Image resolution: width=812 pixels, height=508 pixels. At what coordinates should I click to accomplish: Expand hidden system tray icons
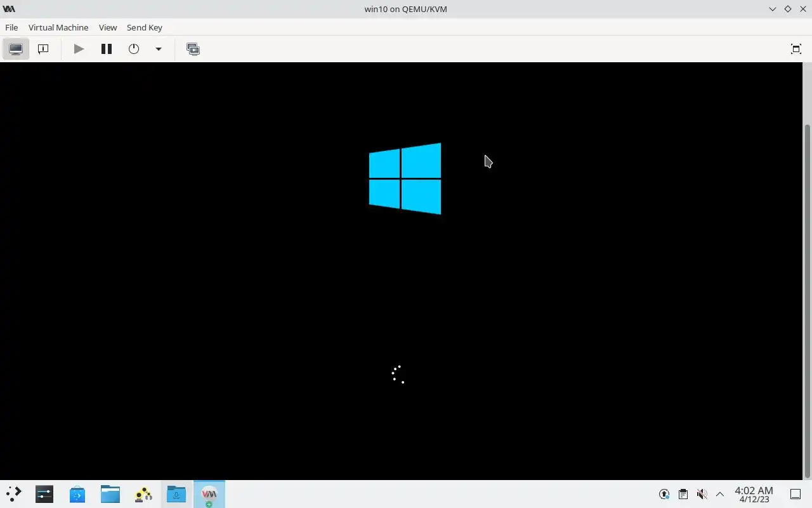[720, 494]
